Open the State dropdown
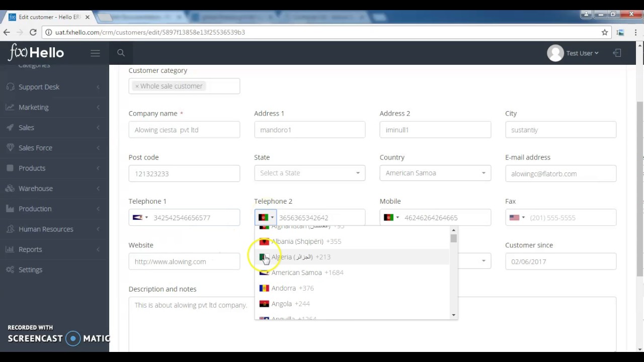 point(309,173)
